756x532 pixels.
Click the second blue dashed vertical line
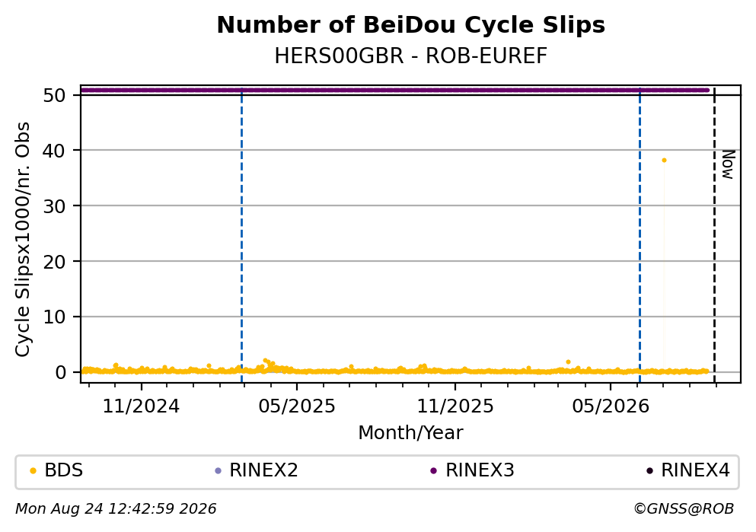click(x=640, y=234)
